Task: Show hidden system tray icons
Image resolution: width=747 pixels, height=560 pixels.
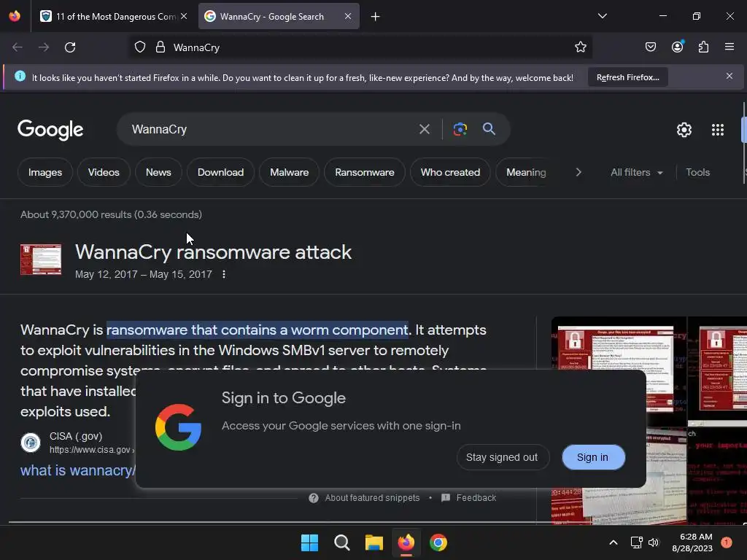Action: 614,542
